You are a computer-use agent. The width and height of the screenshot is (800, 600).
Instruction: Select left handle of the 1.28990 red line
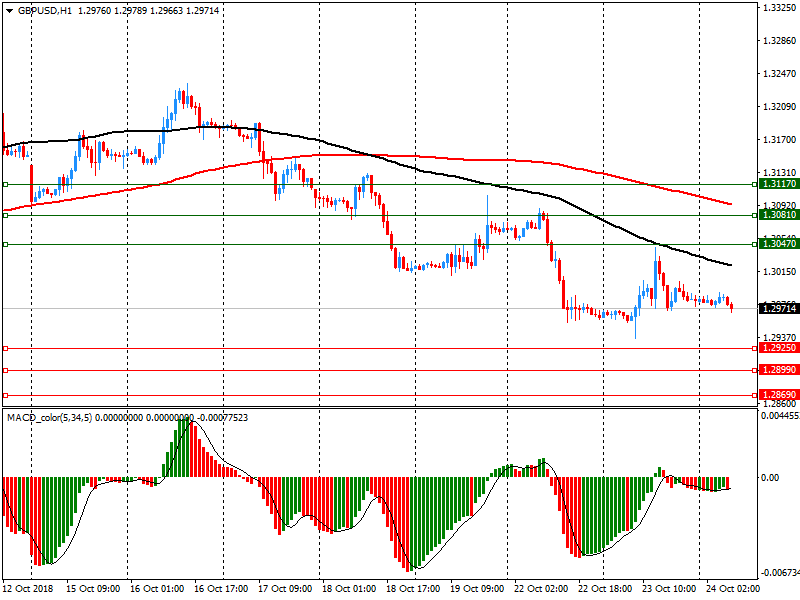(x=5, y=370)
